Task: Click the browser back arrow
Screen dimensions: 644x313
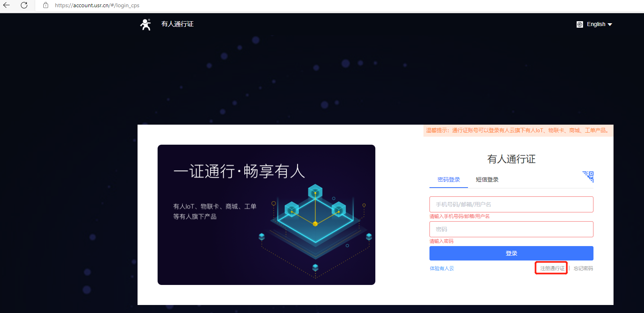Action: tap(6, 5)
